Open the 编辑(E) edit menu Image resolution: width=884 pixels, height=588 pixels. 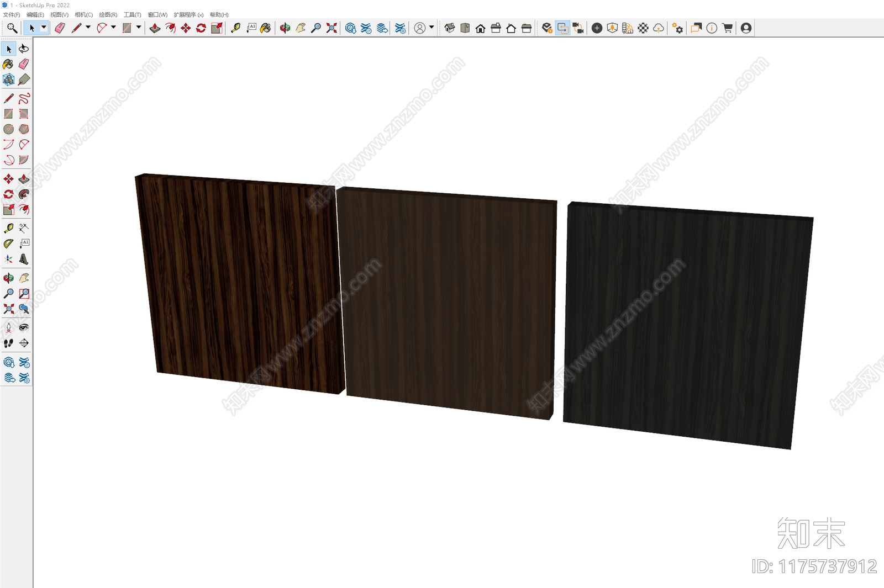pos(35,15)
